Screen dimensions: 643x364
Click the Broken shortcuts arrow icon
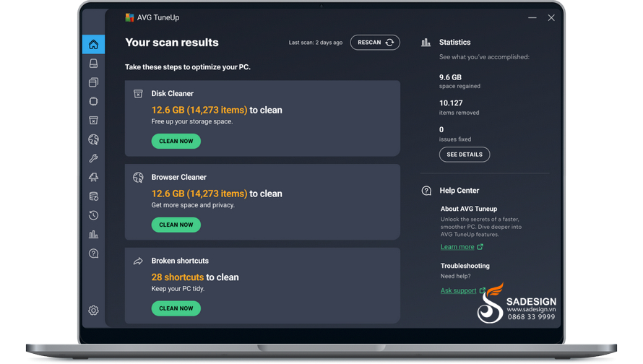pos(138,261)
